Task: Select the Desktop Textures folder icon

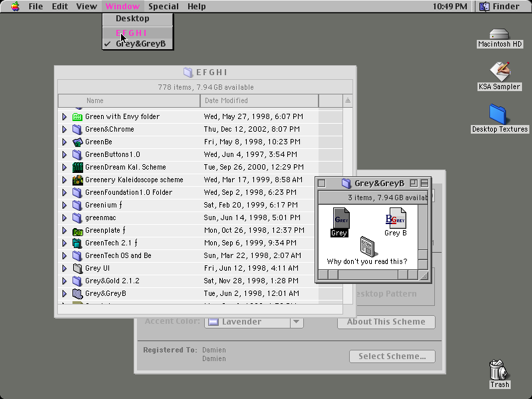Action: tap(497, 114)
